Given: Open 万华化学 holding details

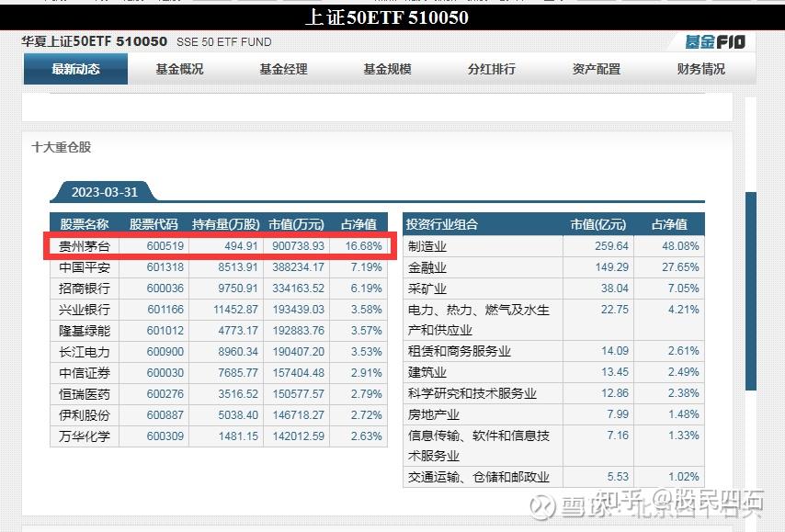Looking at the screenshot, I should [x=86, y=436].
